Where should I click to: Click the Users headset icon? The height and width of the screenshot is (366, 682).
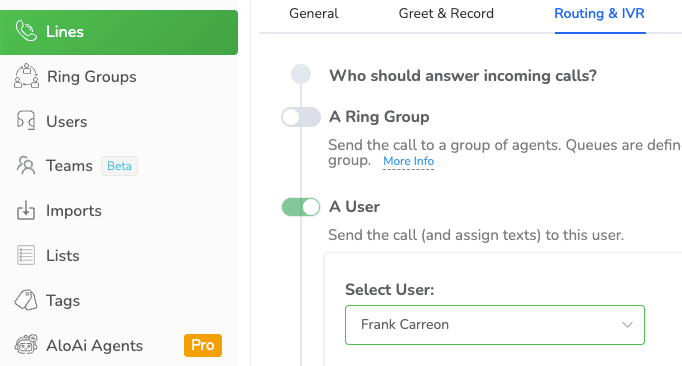pos(26,121)
